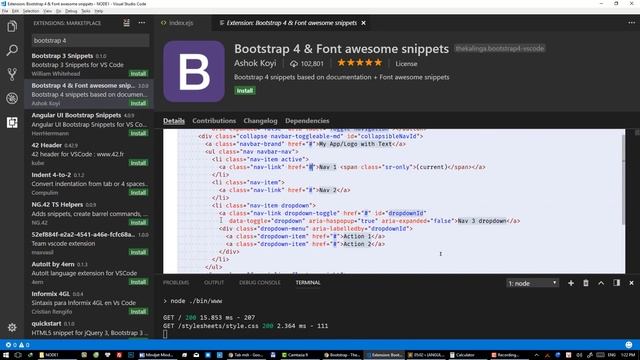
Task: Select Bootstrap 3 Snippets list entry
Action: pos(89,64)
